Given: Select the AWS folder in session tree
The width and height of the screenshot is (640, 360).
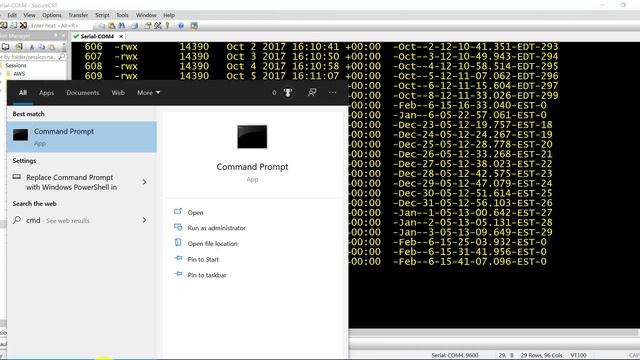Looking at the screenshot, I should click(19, 74).
